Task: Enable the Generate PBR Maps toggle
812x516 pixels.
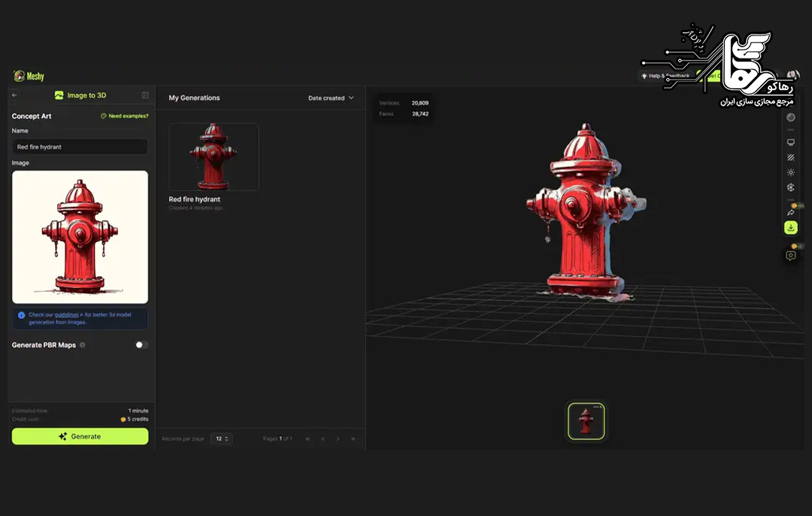Action: 141,345
